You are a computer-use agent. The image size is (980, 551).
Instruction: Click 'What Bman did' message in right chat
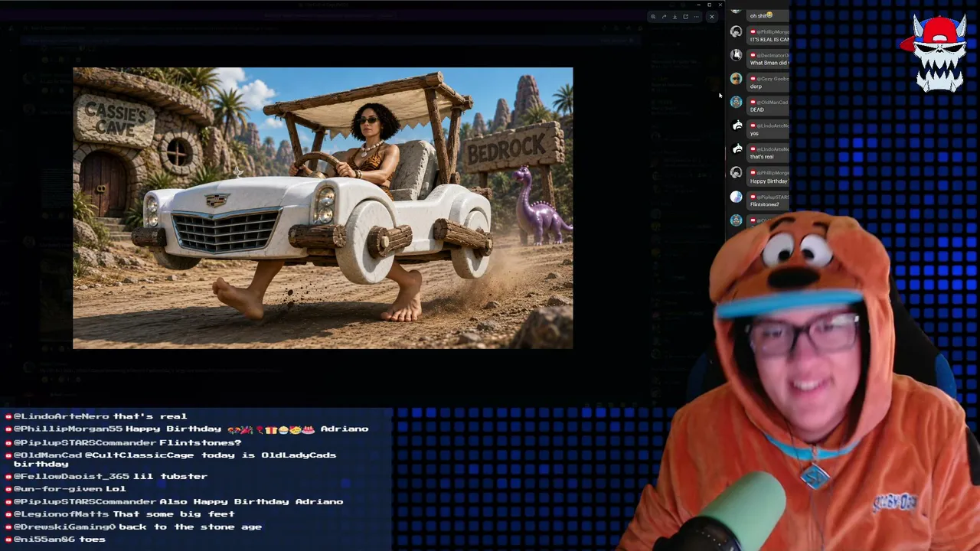coord(769,63)
